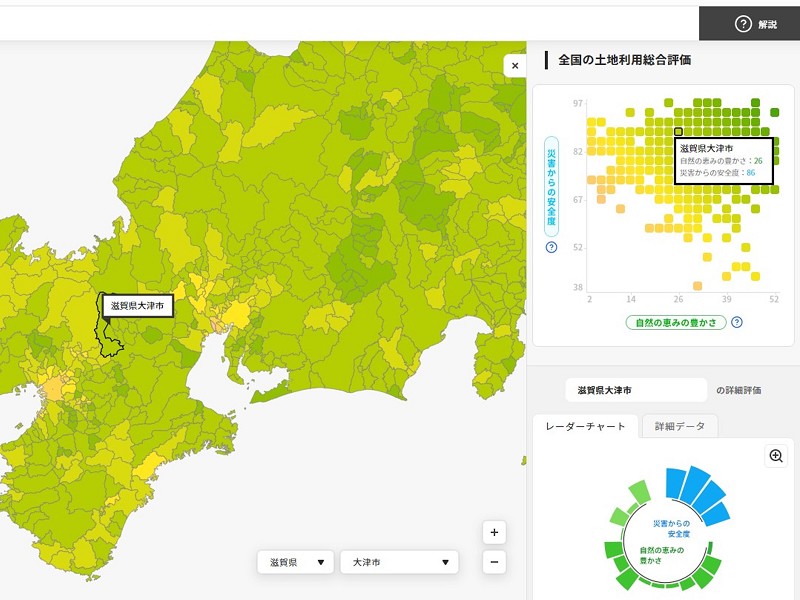Zoom in the map with plus button
Image resolution: width=800 pixels, height=600 pixels.
pyautogui.click(x=494, y=532)
